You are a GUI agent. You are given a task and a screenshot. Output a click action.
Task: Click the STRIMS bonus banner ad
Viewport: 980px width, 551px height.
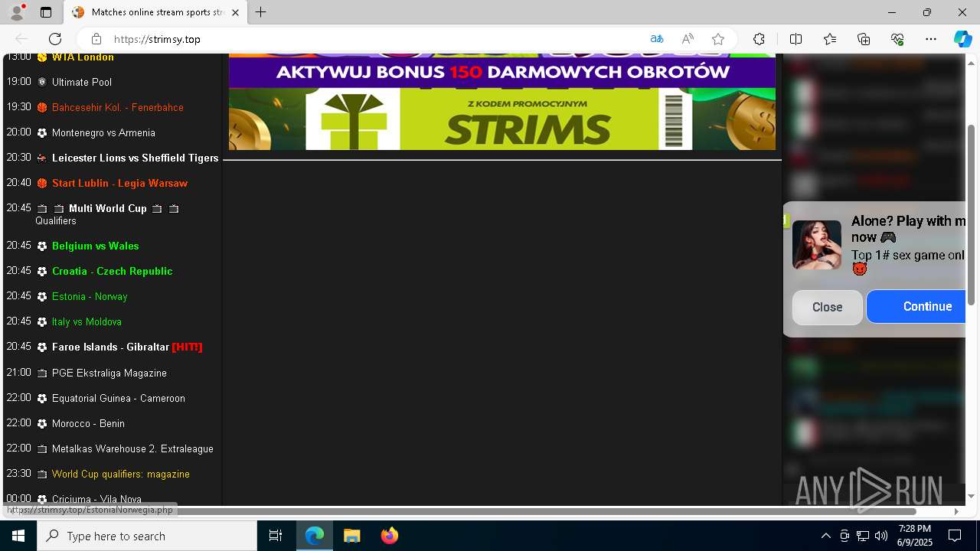[x=502, y=102]
